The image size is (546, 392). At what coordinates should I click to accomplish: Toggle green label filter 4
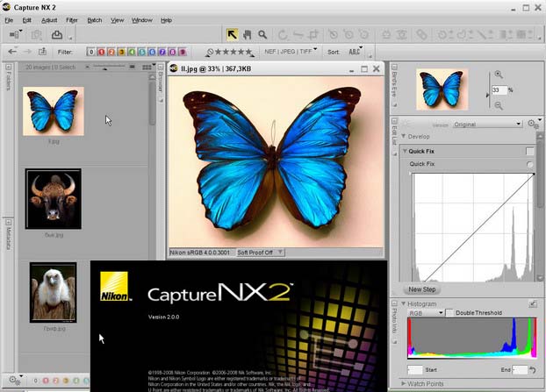132,52
